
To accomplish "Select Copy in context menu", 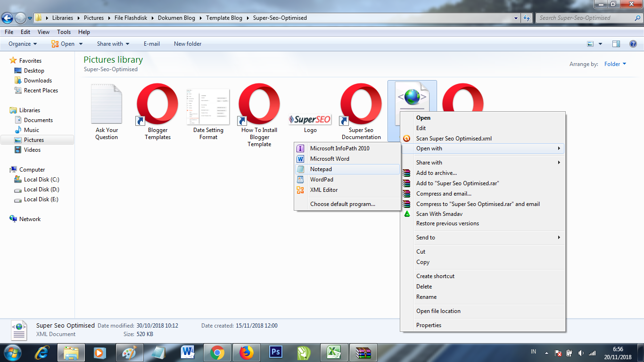I will (x=483, y=262).
